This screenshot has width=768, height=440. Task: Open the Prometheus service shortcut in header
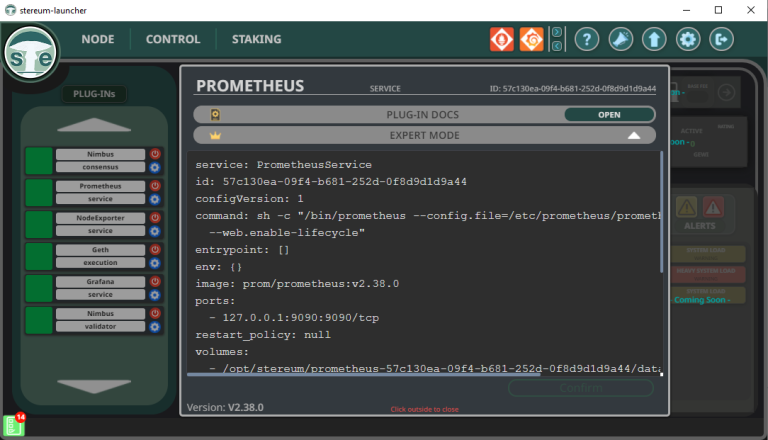(502, 39)
